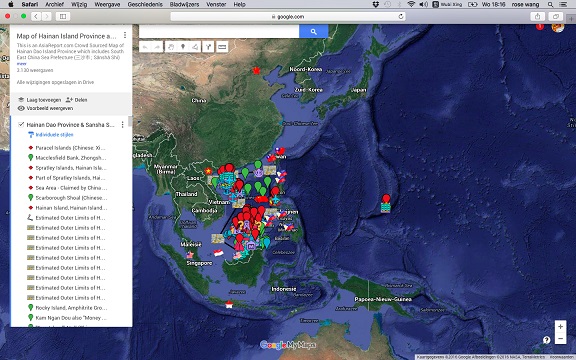Click the map title Map of Hainan Island Province

coord(66,36)
